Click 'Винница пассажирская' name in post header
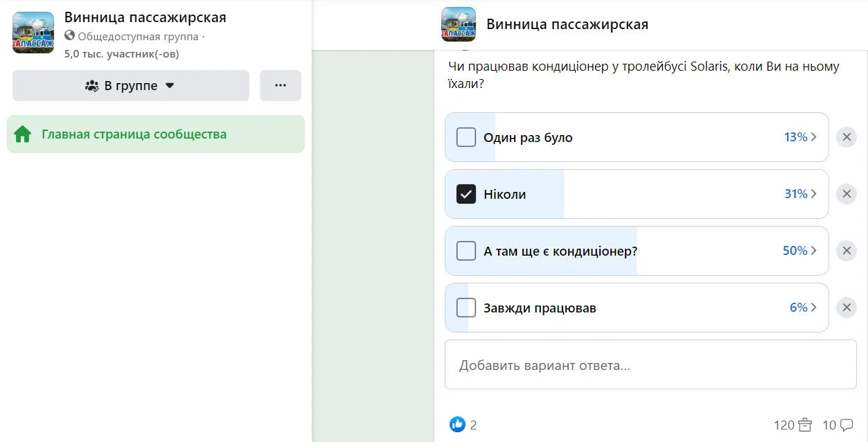This screenshot has width=868, height=442. coord(567,25)
